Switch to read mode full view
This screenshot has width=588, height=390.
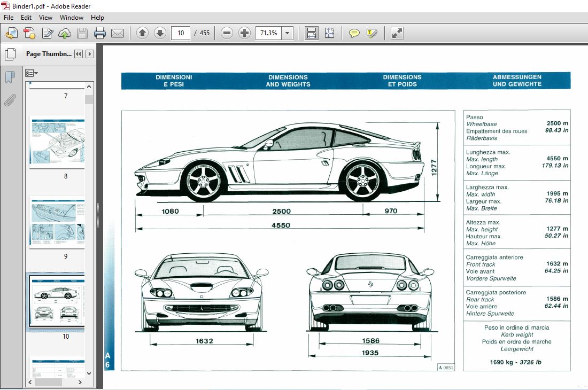coord(397,33)
